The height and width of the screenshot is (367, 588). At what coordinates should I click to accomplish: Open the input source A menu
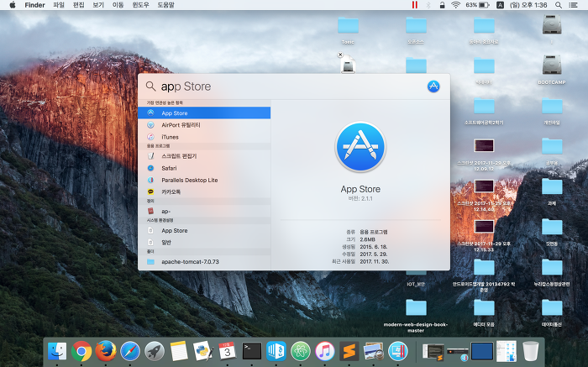[x=500, y=5]
